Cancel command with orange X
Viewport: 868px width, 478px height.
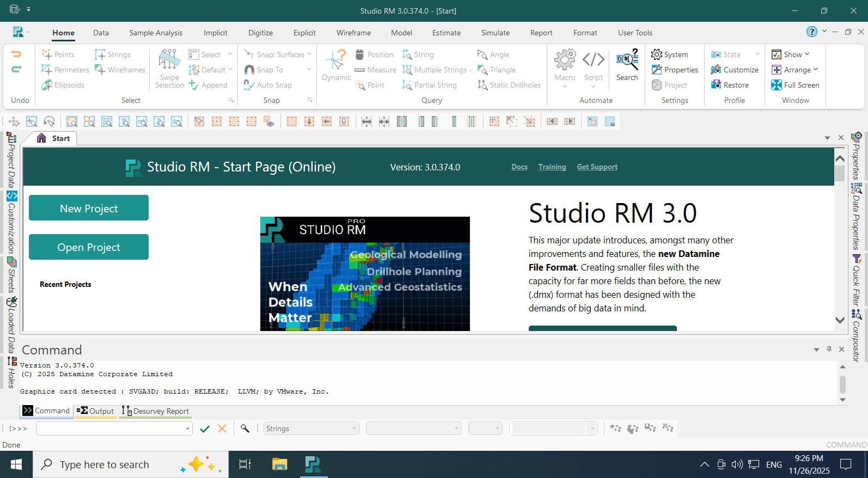pos(222,428)
